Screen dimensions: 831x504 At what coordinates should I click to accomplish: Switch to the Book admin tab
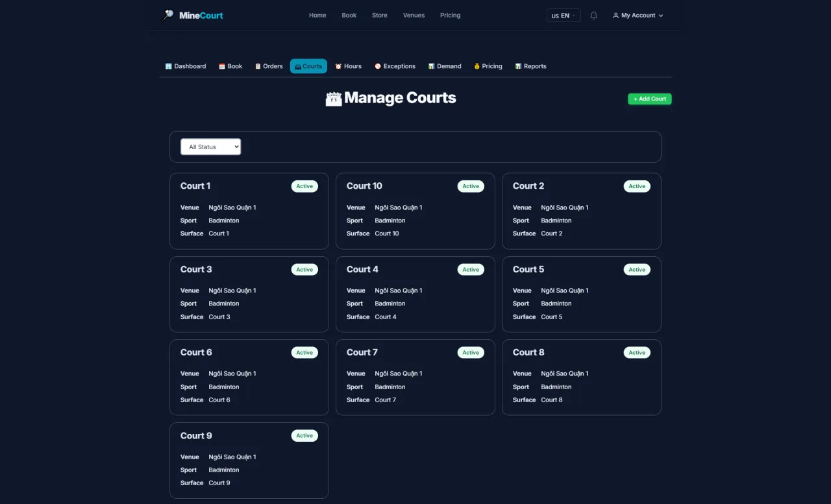tap(230, 66)
